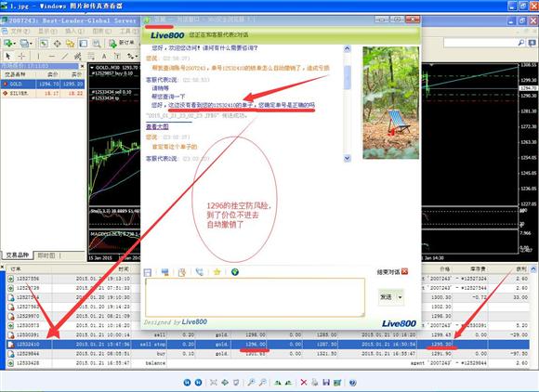The height and width of the screenshot is (392, 539).
Task: Open picture viewer help
Action: click(353, 383)
